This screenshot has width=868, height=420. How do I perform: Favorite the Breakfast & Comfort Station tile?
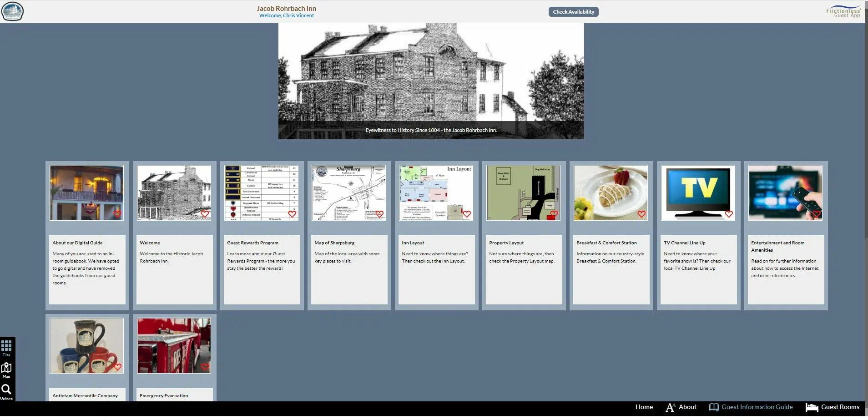pyautogui.click(x=641, y=214)
